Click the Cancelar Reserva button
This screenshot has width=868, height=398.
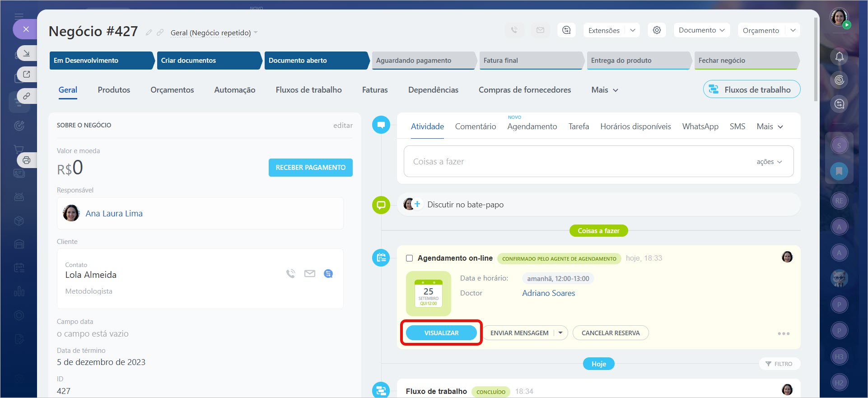(610, 333)
